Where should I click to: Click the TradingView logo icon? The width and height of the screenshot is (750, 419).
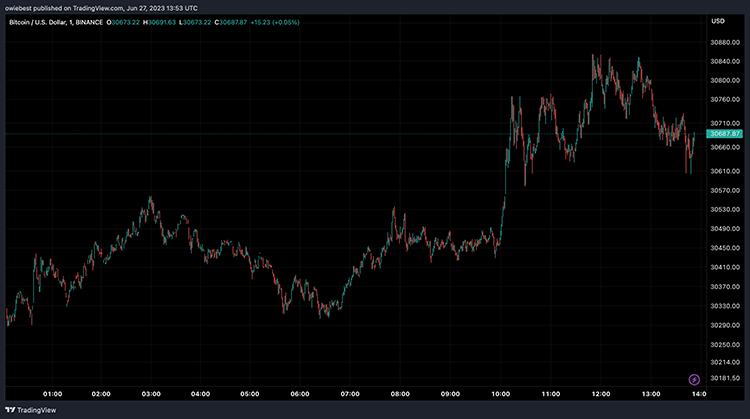click(x=10, y=410)
